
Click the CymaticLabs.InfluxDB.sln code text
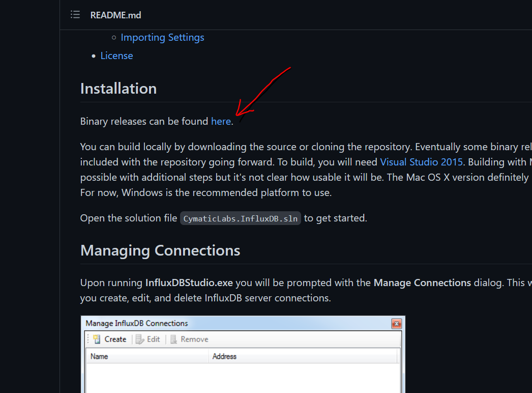pos(240,218)
